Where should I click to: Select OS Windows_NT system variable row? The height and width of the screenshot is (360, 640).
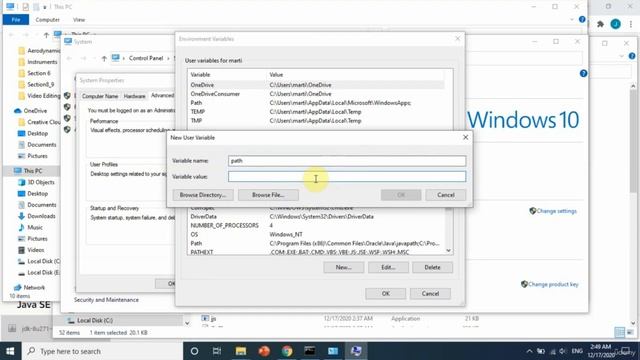316,234
